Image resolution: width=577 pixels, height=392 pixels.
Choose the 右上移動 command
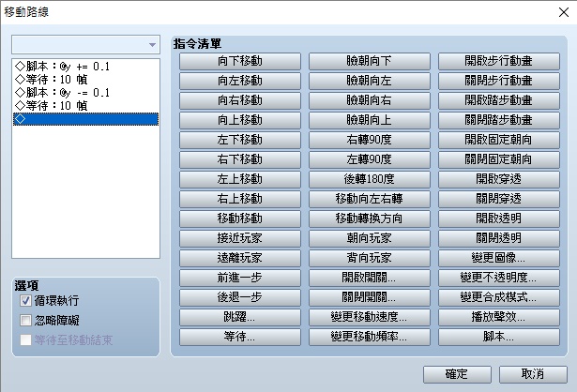pyautogui.click(x=240, y=199)
